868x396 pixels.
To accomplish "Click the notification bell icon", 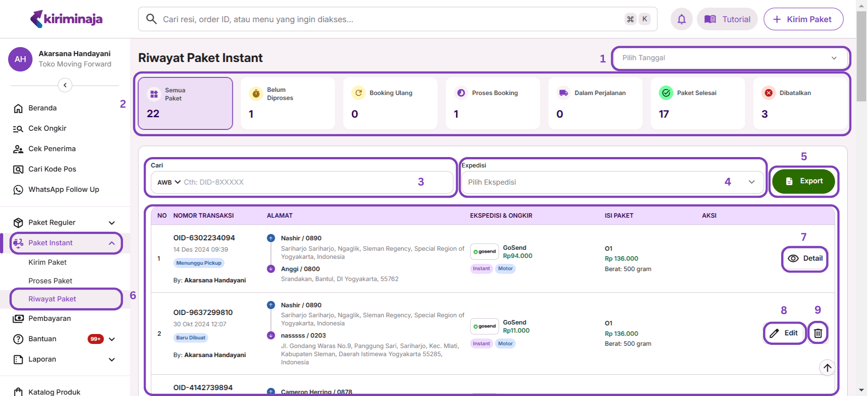I will coord(681,19).
